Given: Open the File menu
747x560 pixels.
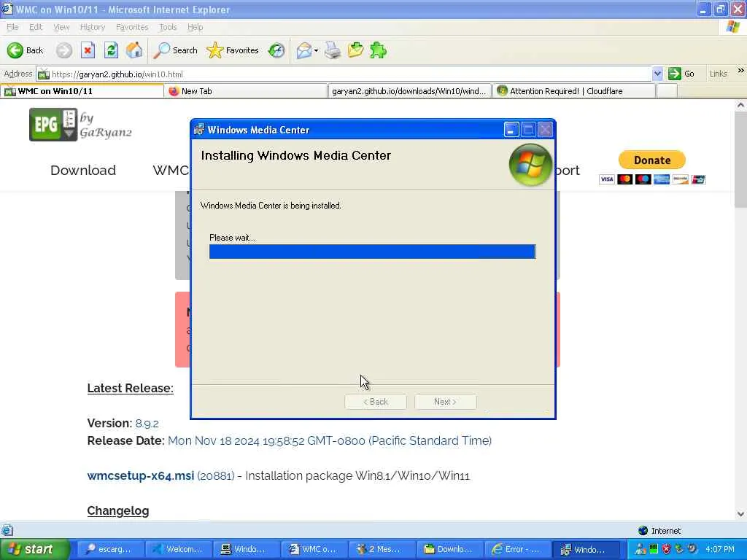Looking at the screenshot, I should tap(12, 27).
